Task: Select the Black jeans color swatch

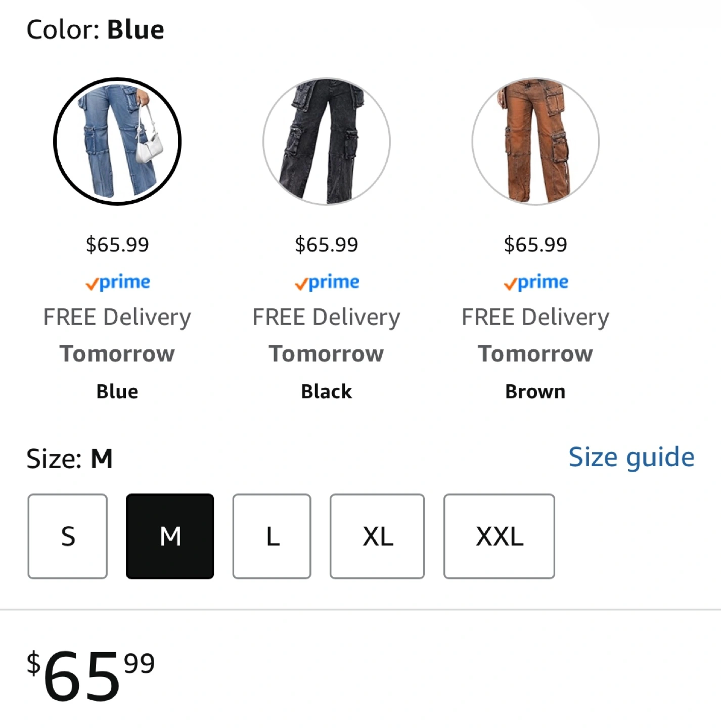Action: (x=327, y=142)
